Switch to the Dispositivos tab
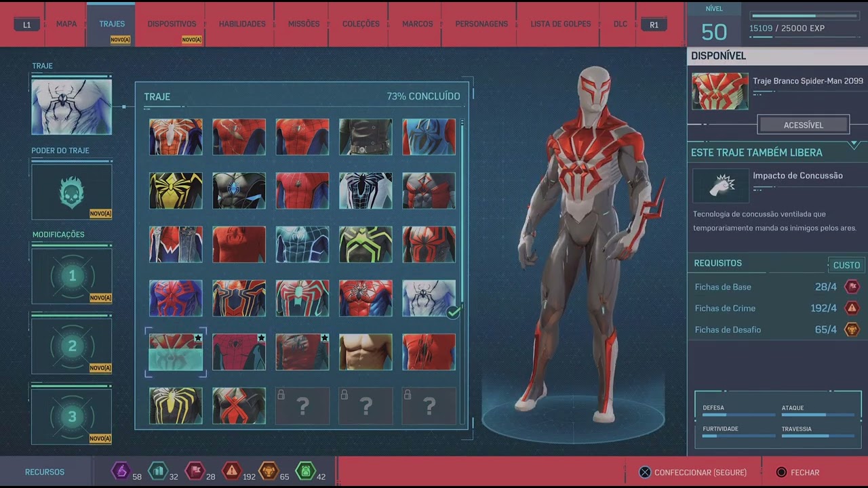 (x=172, y=24)
